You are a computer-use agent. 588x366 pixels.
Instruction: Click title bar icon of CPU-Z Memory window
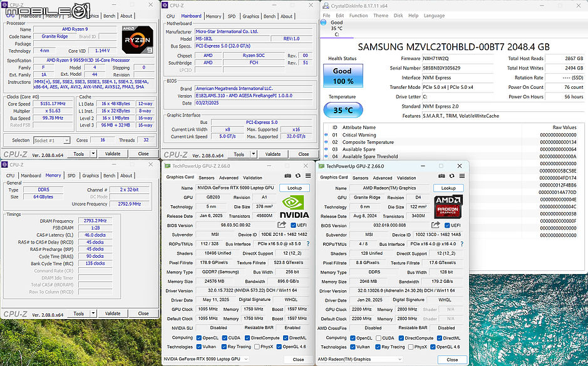(x=5, y=165)
